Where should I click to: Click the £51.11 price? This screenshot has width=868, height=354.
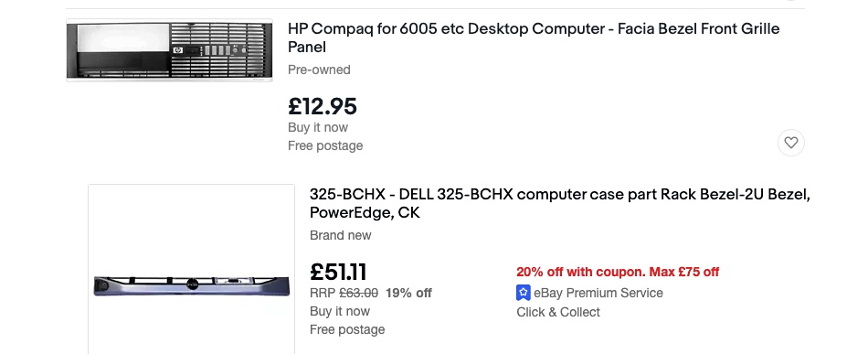point(338,272)
